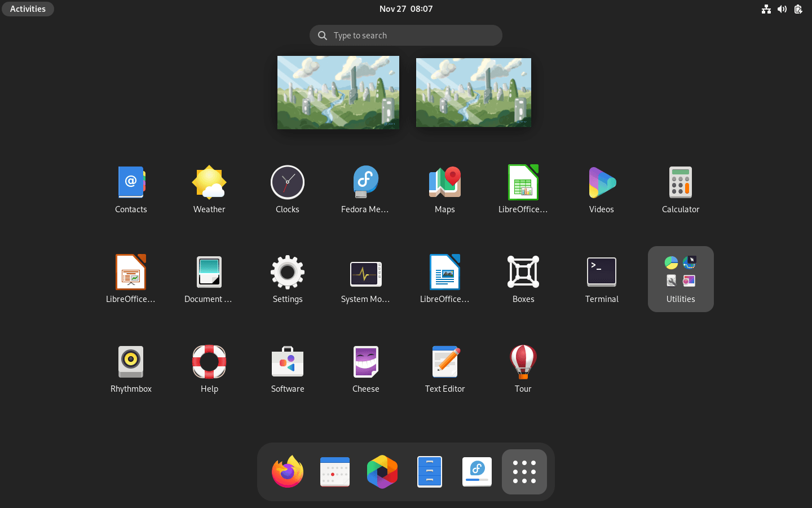Switch to the second workspace thumbnail

474,93
